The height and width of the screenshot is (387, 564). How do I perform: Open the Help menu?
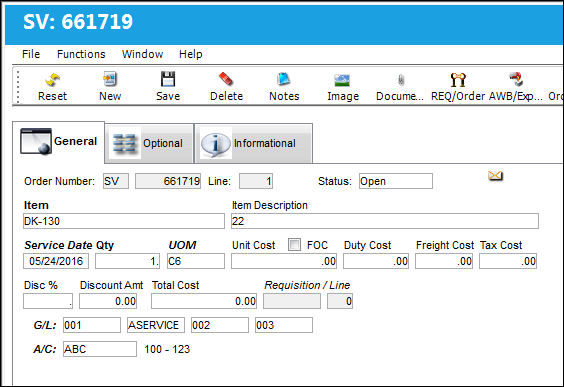tap(191, 54)
